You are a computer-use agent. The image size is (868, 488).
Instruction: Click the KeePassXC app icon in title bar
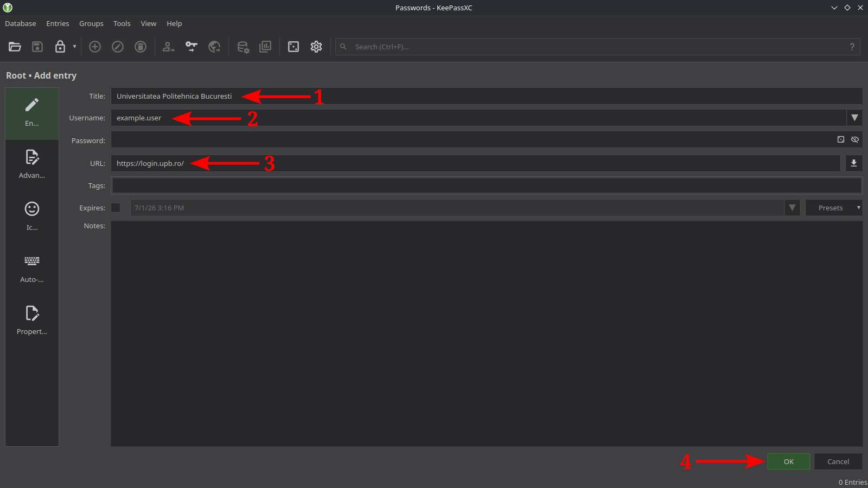(8, 8)
